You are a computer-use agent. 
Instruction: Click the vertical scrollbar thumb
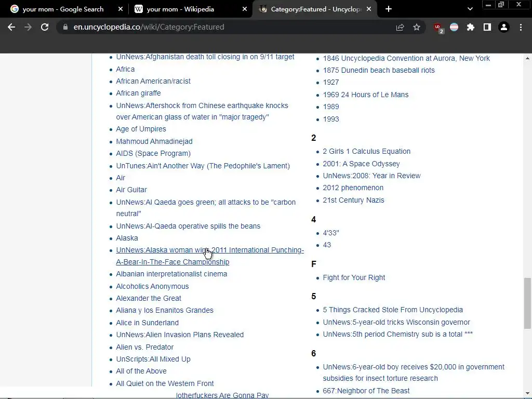tap(527, 303)
